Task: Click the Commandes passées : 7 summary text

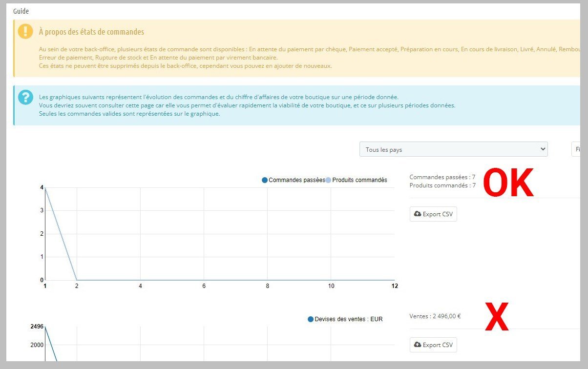Action: tap(442, 177)
